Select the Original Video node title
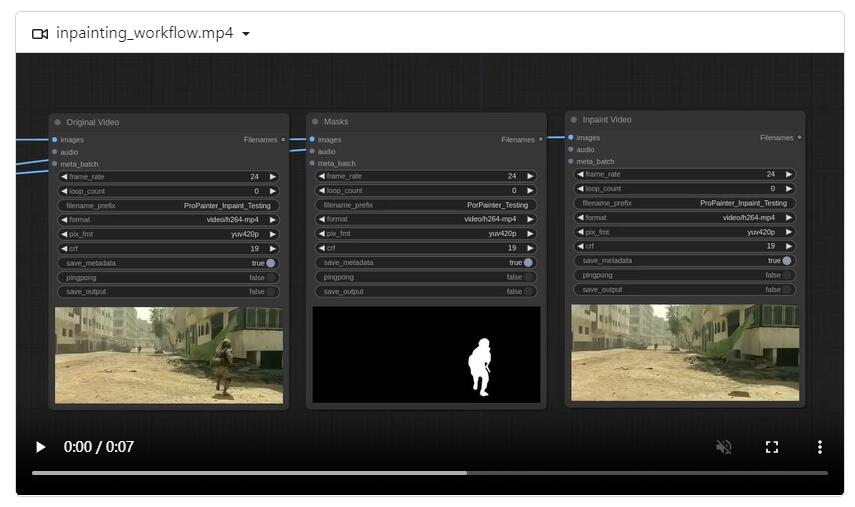This screenshot has height=507, width=855. pos(93,122)
